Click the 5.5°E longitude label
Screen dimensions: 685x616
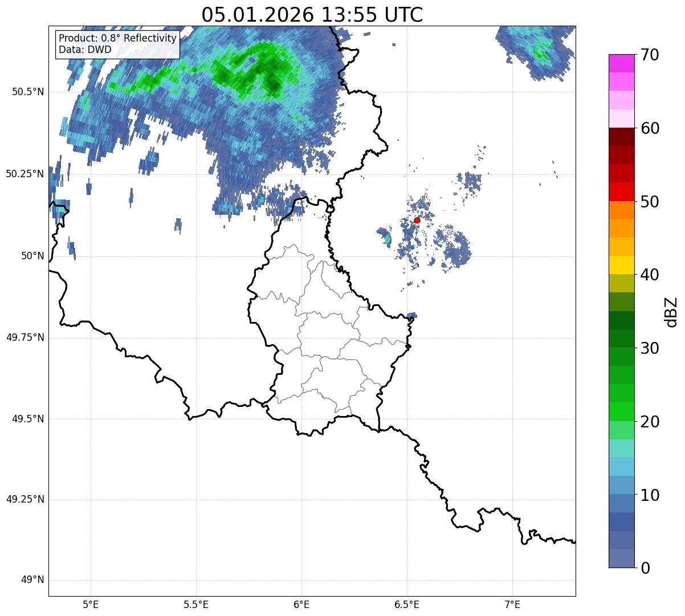[x=196, y=604]
